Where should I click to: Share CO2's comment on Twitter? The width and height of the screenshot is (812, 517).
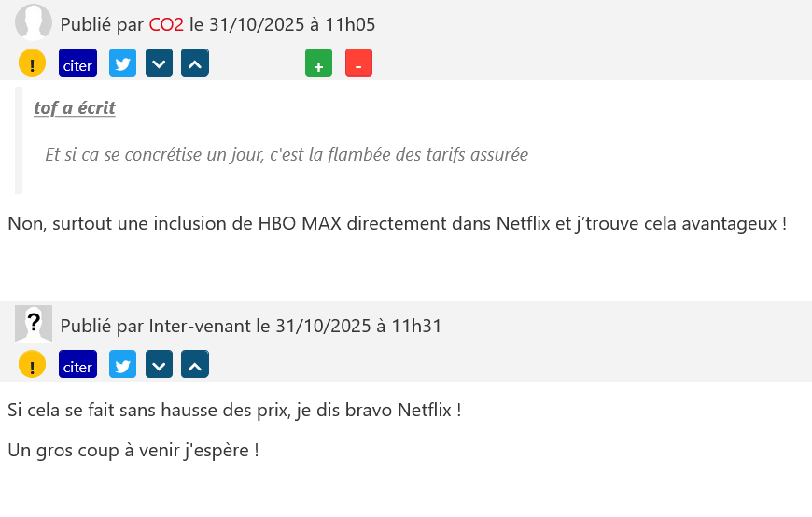click(x=122, y=63)
